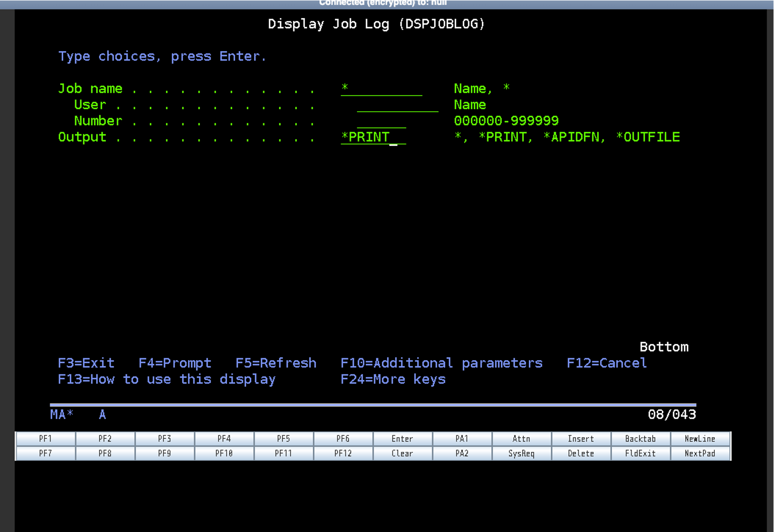Click the NextPad keypad button

[x=700, y=453]
